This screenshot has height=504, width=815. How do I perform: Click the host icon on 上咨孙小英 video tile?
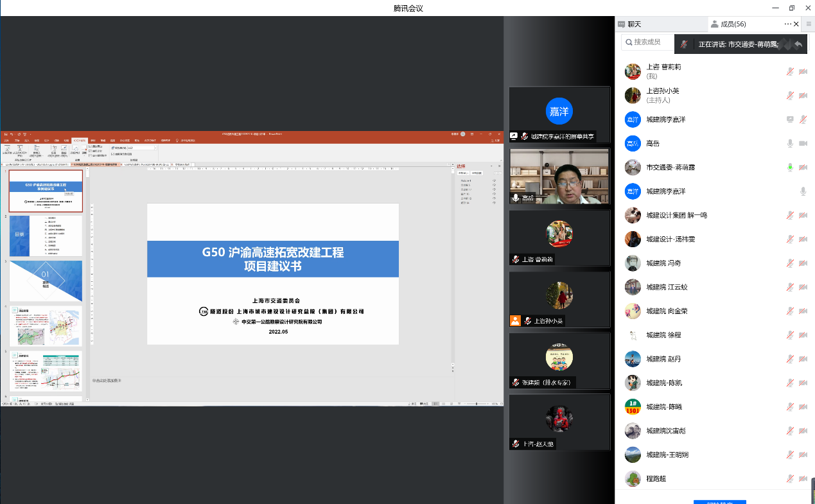point(515,320)
